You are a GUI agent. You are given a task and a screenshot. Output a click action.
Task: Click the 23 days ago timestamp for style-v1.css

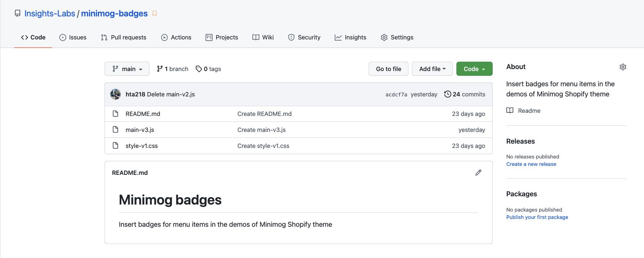pyautogui.click(x=468, y=146)
